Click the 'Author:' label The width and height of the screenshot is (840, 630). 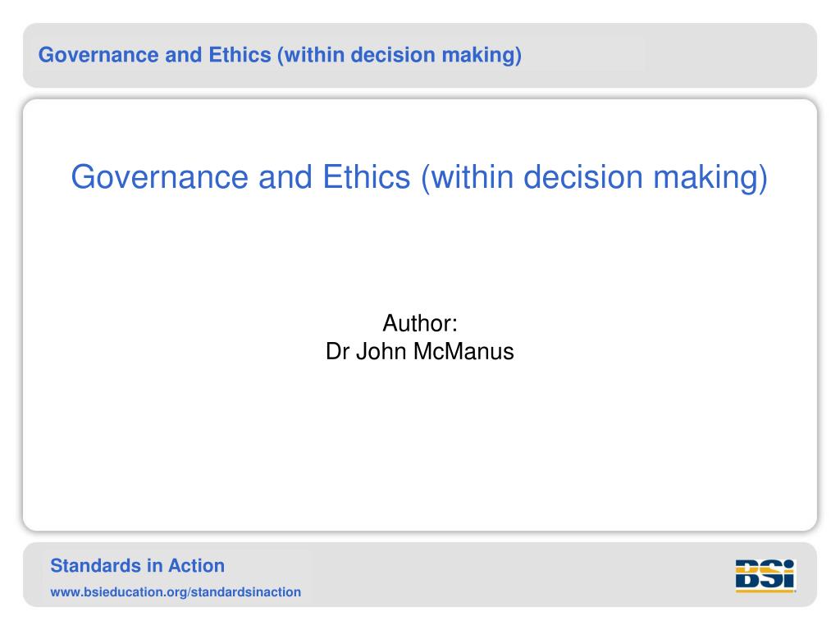420,323
